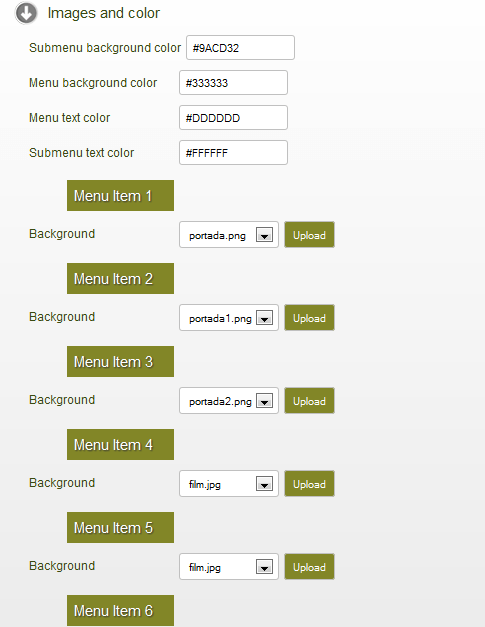Expand Menu Item 4 film.jpg dropdown
This screenshot has height=627, width=485.
click(229, 483)
